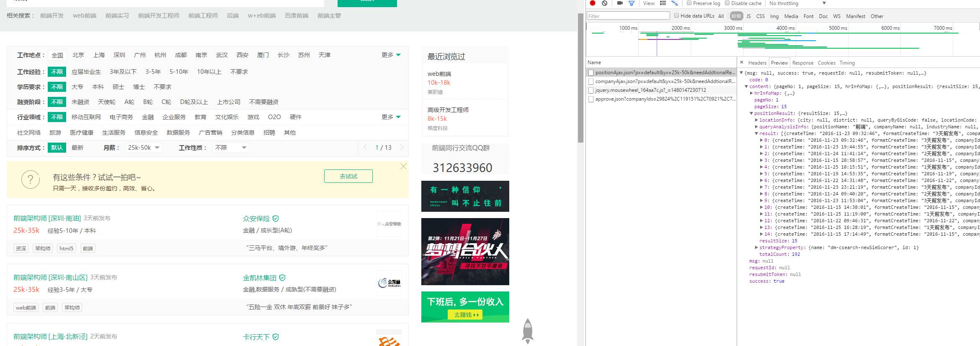This screenshot has width=980, height=346.
Task: Click the 去试试 button
Action: (348, 176)
